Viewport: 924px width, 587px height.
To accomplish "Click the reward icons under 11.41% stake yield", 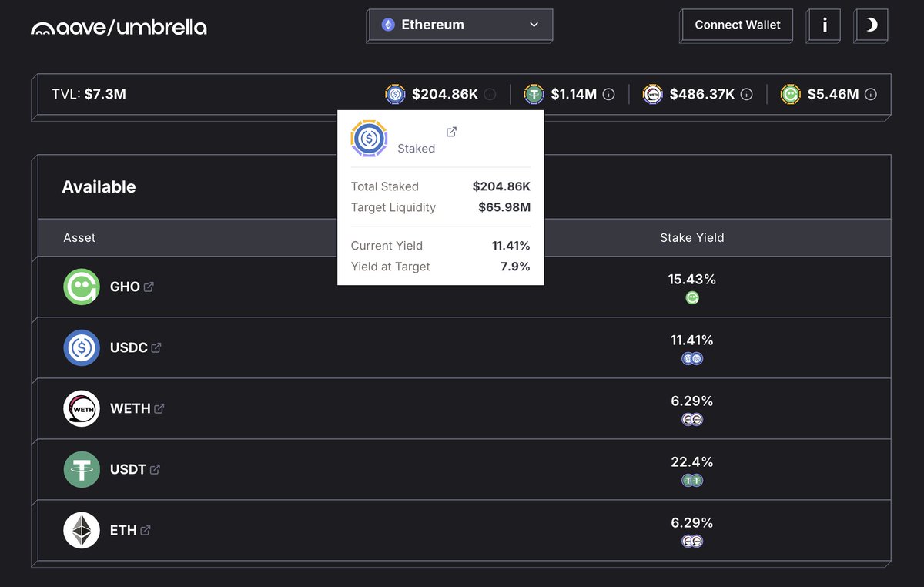I will click(x=692, y=358).
